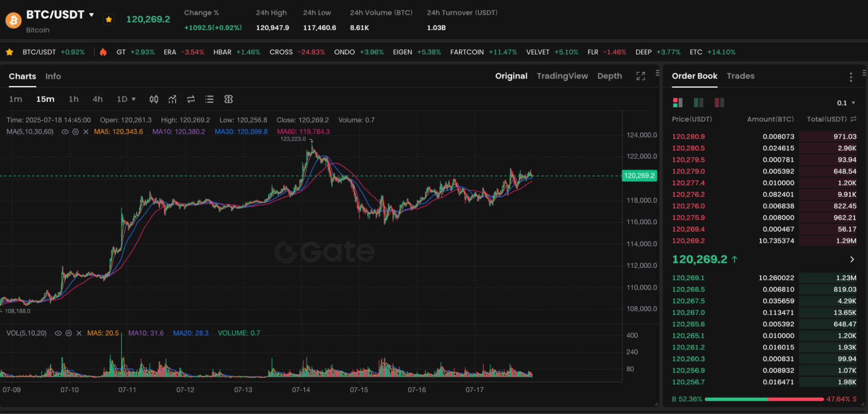The width and height of the screenshot is (868, 414).
Task: Click the favorites star in the ticker bar
Action: tap(10, 52)
